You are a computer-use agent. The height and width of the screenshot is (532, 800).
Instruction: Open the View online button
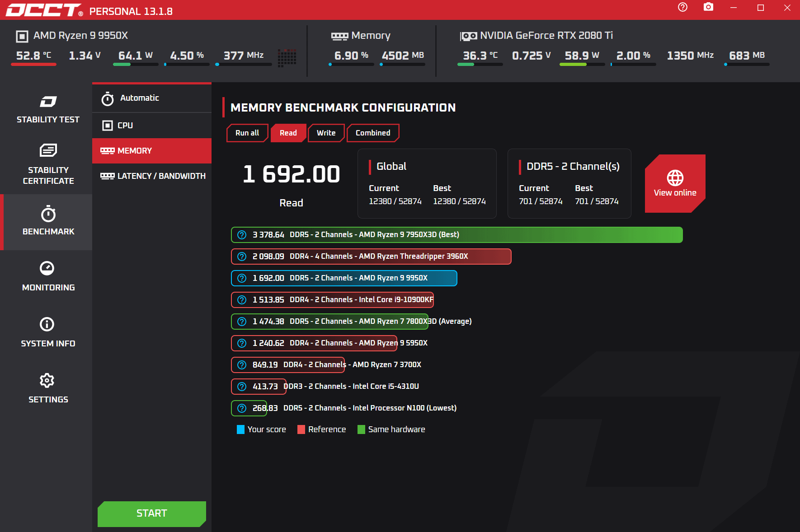(675, 183)
